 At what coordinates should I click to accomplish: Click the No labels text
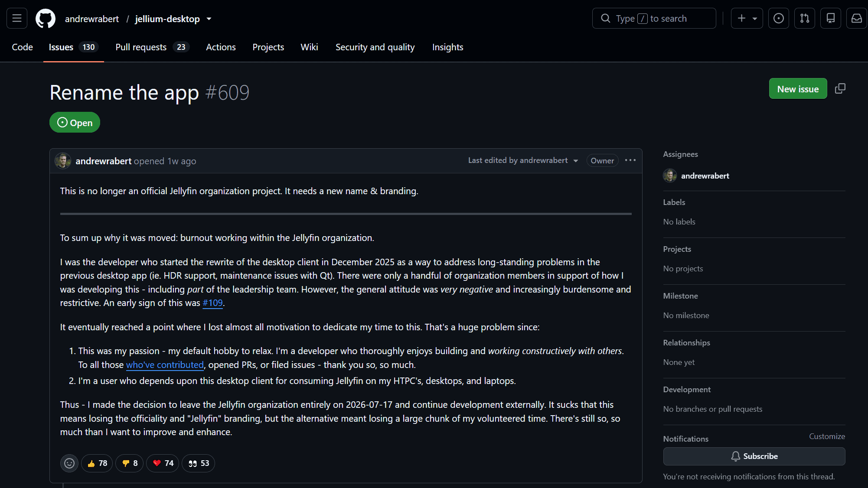tap(679, 222)
